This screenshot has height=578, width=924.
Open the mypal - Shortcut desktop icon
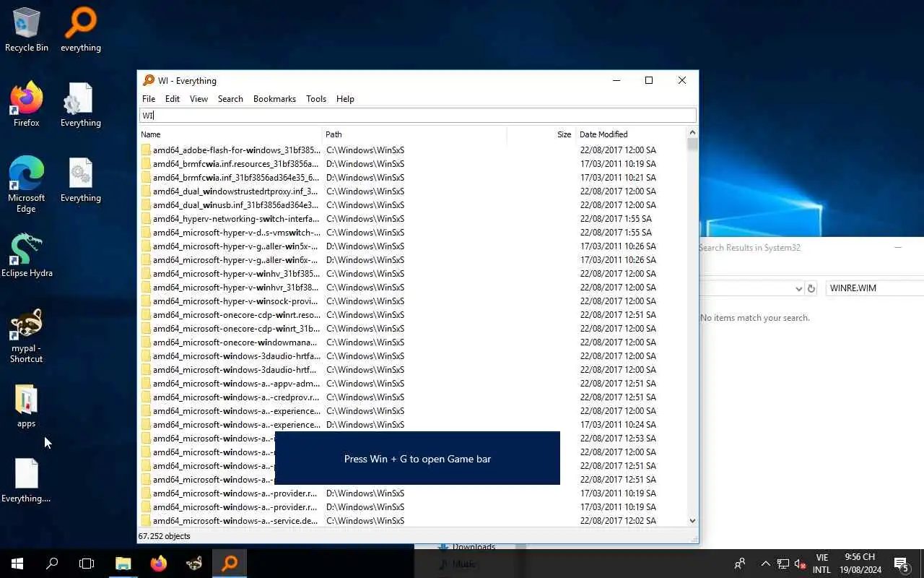tap(27, 336)
